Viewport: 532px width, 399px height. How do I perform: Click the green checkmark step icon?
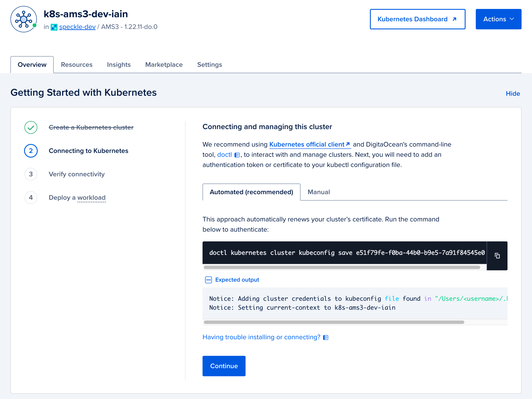(31, 127)
